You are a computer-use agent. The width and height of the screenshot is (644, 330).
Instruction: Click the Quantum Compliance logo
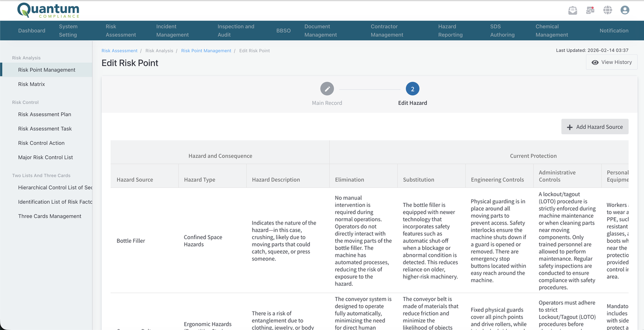coord(48,10)
